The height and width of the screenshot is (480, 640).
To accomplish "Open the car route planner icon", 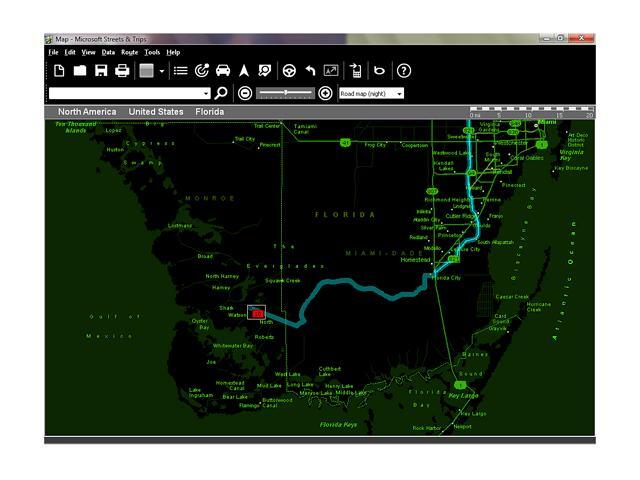I will (x=223, y=71).
